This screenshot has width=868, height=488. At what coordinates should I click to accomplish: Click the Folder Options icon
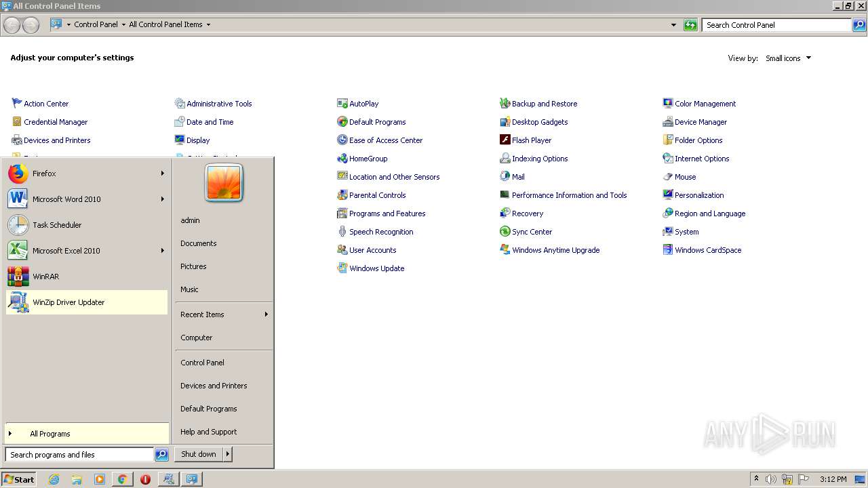click(x=668, y=140)
